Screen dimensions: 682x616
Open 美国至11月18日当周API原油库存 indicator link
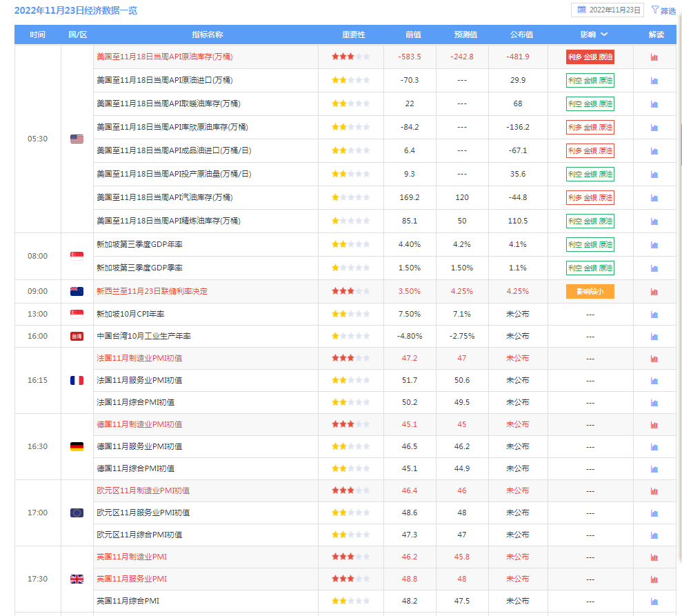pyautogui.click(x=164, y=57)
